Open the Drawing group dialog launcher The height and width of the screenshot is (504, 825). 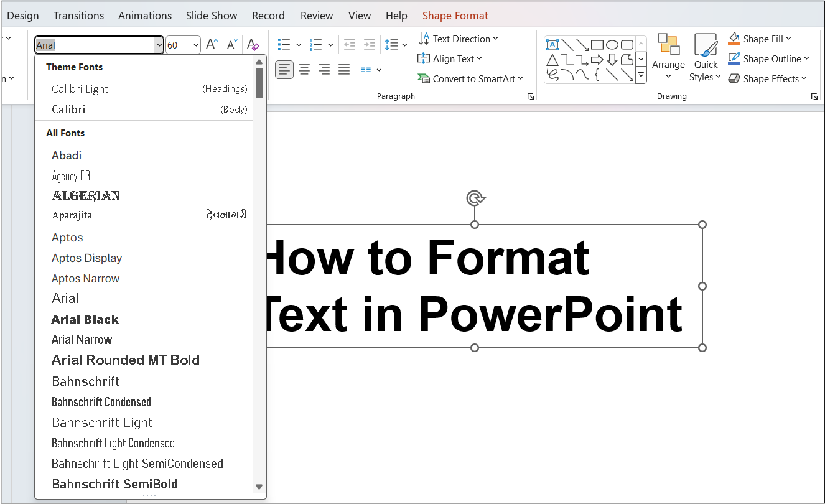click(814, 96)
